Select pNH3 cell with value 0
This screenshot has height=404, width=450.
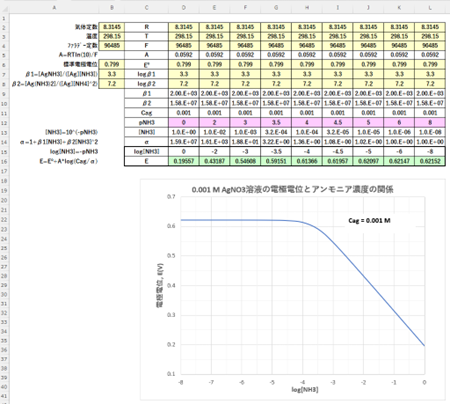point(184,123)
